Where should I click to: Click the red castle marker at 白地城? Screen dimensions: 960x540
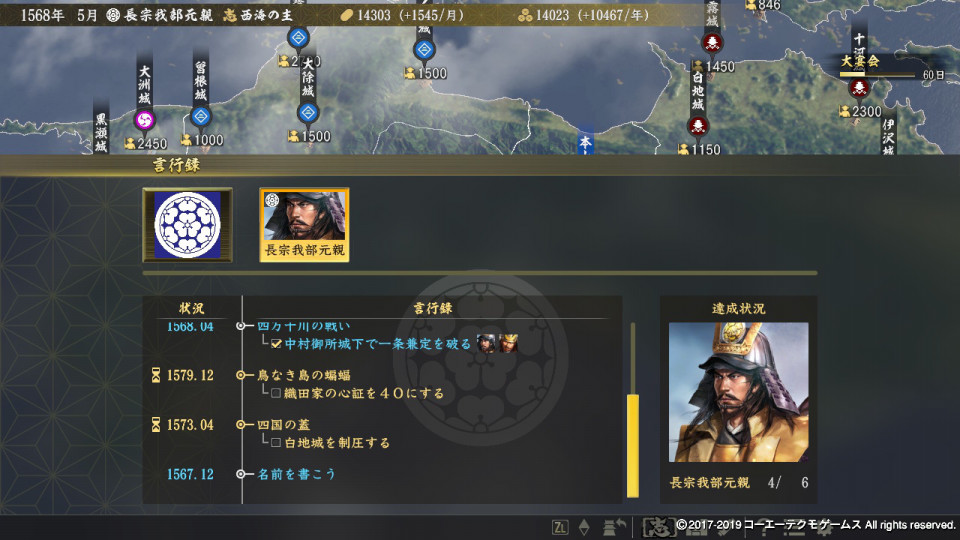click(x=698, y=127)
